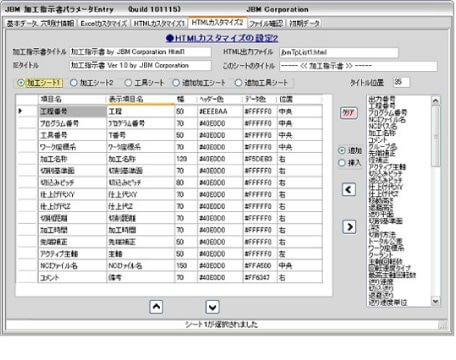Select the HTMLカスタマイズ2 tab
456x360 pixels.
pyautogui.click(x=217, y=22)
